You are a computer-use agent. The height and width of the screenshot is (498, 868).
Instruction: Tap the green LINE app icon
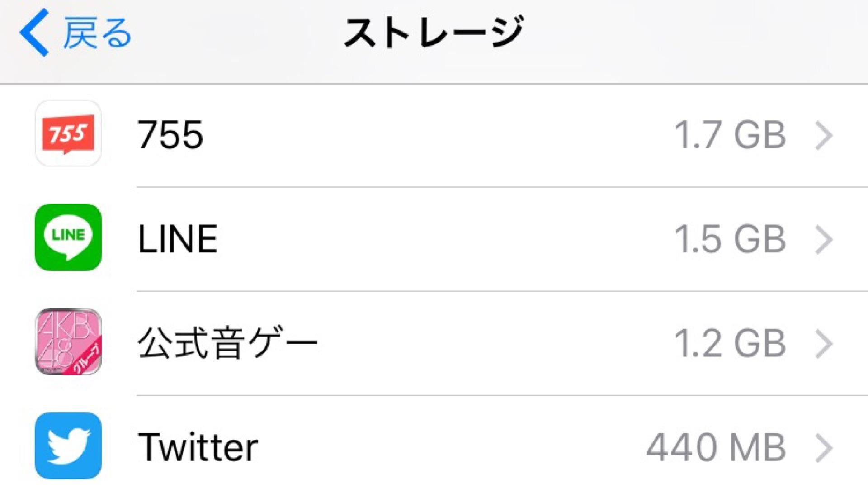pos(68,237)
